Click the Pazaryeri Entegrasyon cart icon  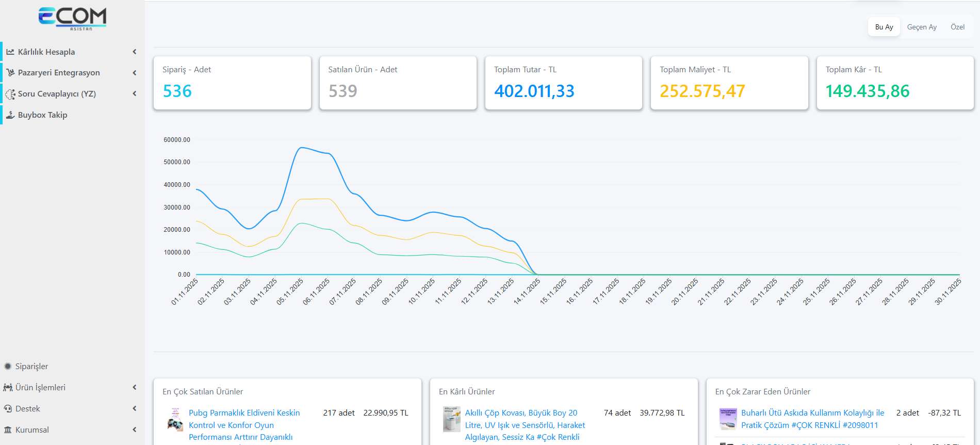pos(10,73)
